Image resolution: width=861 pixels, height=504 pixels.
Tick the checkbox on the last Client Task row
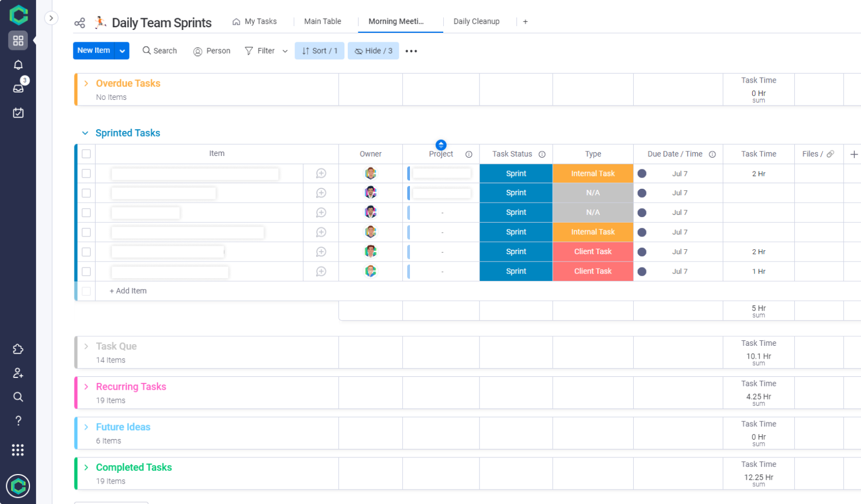coord(86,271)
